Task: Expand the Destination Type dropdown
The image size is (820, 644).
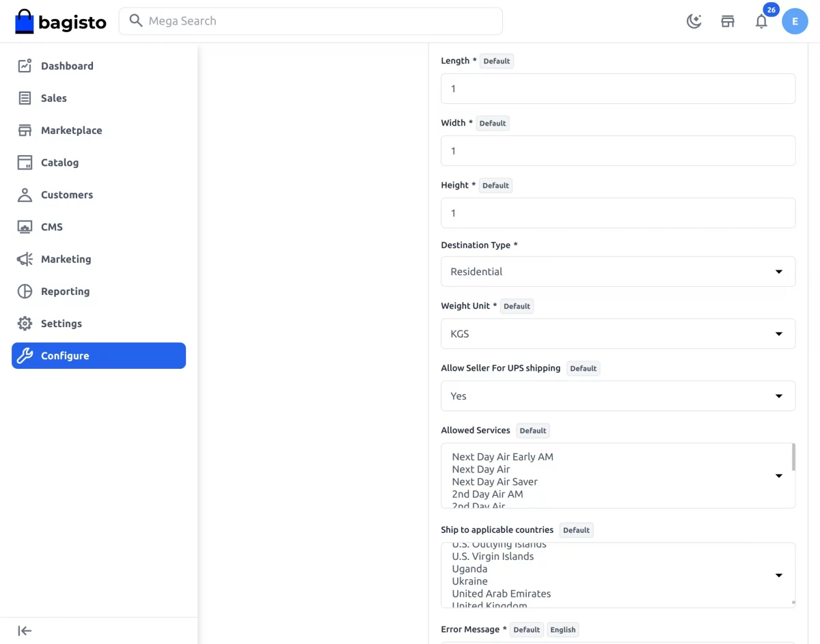Action: click(618, 271)
